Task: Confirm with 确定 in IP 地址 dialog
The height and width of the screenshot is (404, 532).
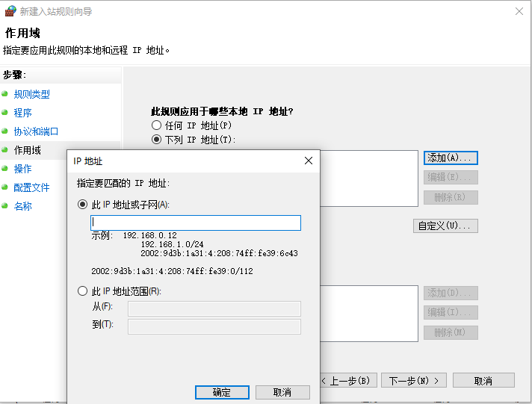Action: pos(222,392)
